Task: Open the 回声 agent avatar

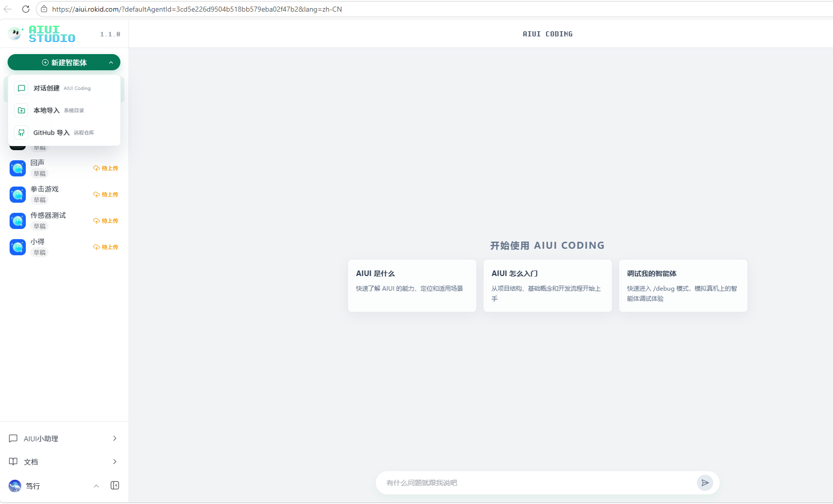Action: [18, 168]
